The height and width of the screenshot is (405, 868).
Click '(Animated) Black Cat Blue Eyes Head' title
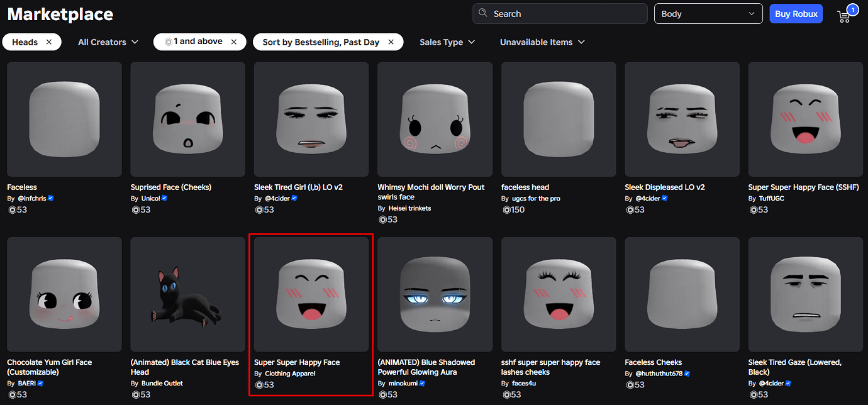(185, 367)
